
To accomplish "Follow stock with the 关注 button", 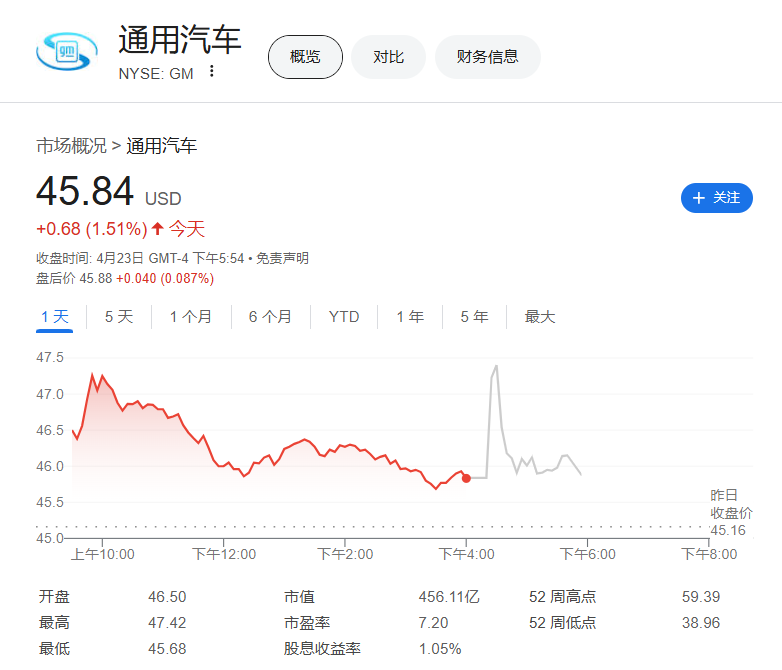I will pos(717,198).
